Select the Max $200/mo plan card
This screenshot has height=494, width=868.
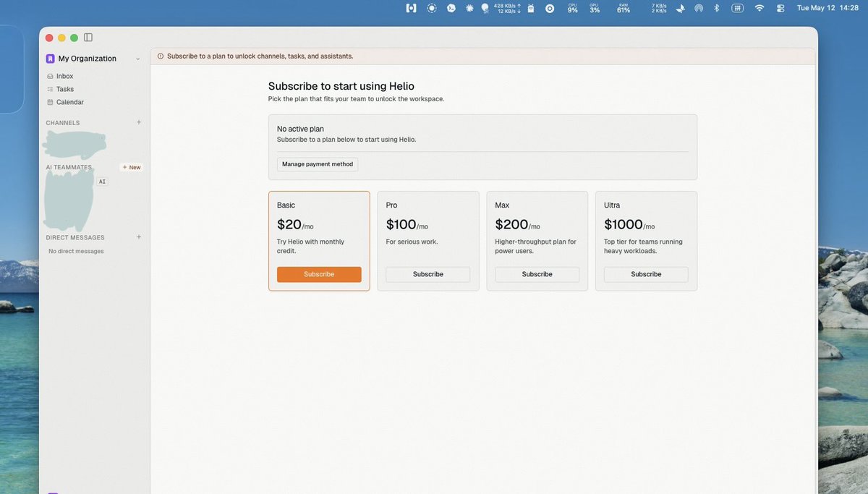tap(537, 241)
